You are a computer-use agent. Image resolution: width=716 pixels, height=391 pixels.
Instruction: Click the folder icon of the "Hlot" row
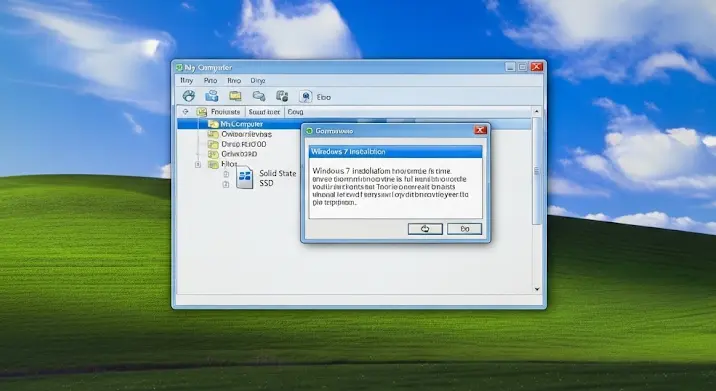pyautogui.click(x=213, y=164)
